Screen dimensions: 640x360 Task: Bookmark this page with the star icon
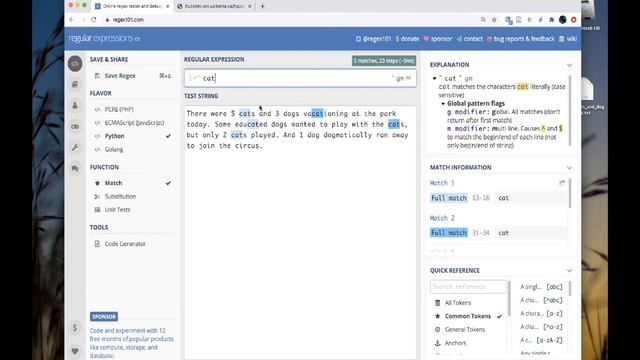click(494, 20)
